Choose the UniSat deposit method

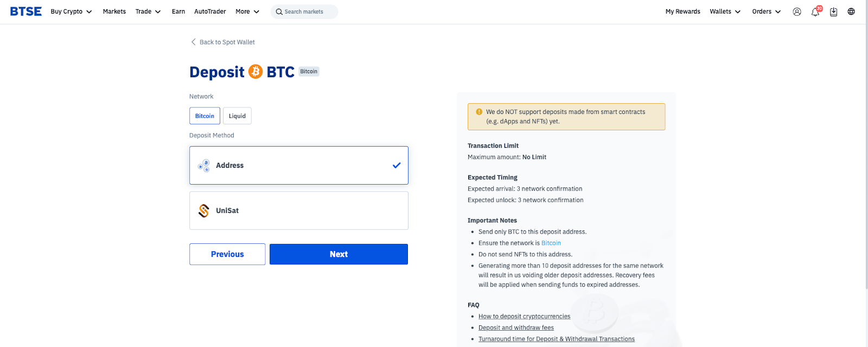(x=298, y=211)
